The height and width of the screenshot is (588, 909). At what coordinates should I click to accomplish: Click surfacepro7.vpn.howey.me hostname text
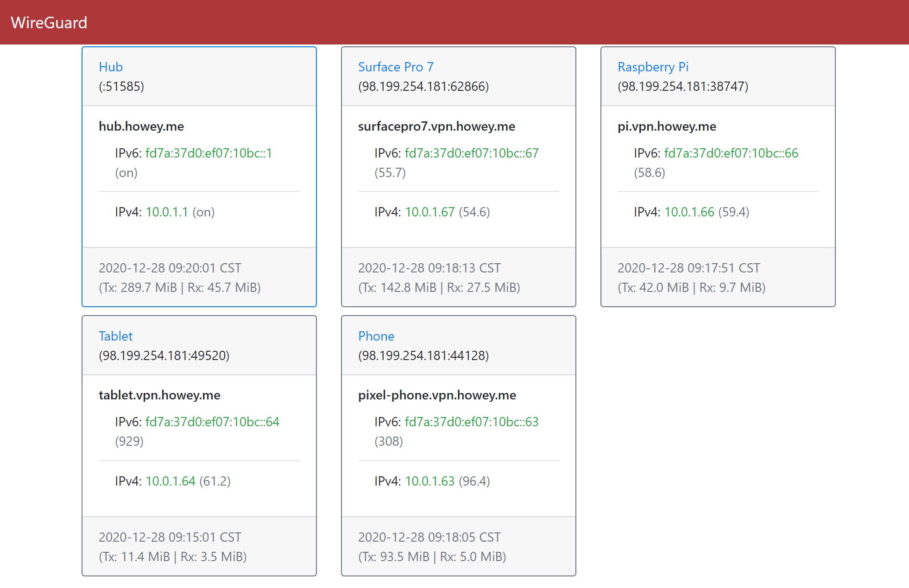tap(436, 126)
